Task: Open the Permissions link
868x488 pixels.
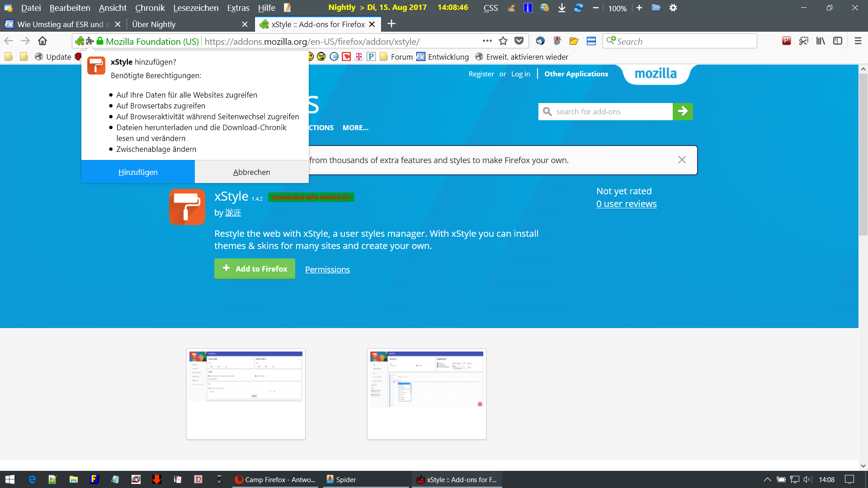Action: pyautogui.click(x=327, y=270)
